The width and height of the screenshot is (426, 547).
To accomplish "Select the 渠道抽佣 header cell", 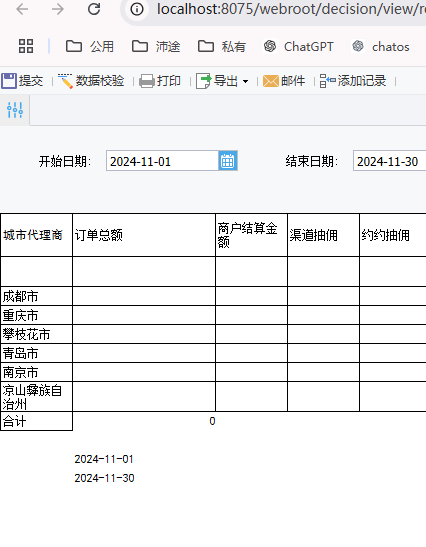I will (x=323, y=235).
